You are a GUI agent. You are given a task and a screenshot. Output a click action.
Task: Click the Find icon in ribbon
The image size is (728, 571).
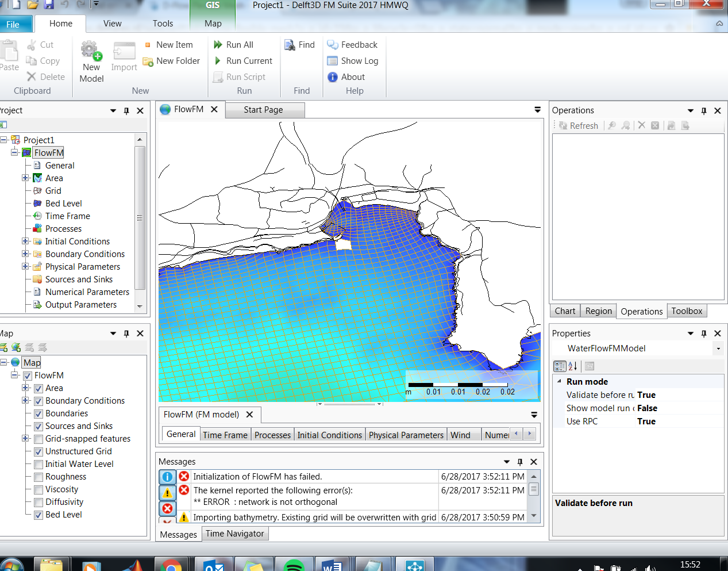pyautogui.click(x=290, y=45)
